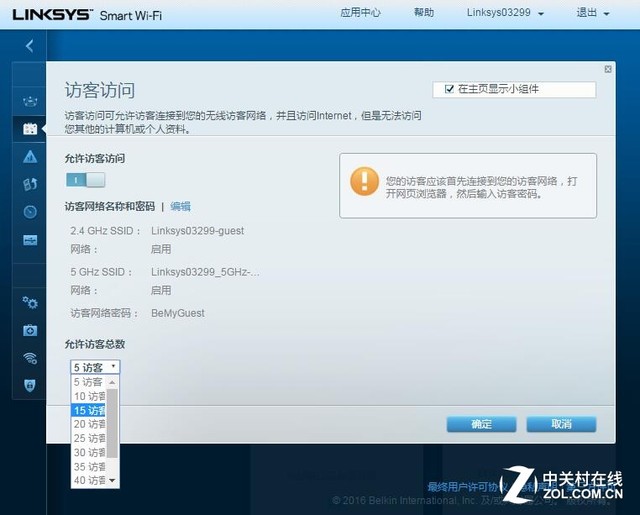640x515 pixels.
Task: Select the Guest Access sidebar icon
Action: coord(30,129)
